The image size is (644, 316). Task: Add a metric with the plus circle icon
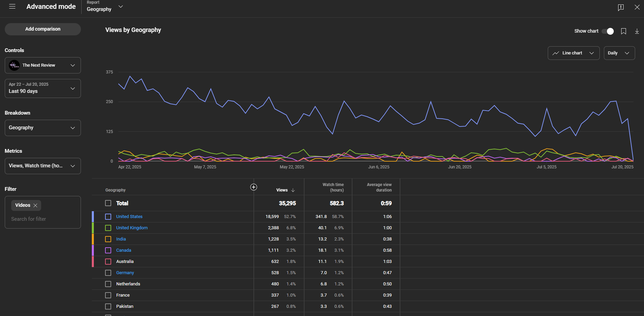(254, 187)
